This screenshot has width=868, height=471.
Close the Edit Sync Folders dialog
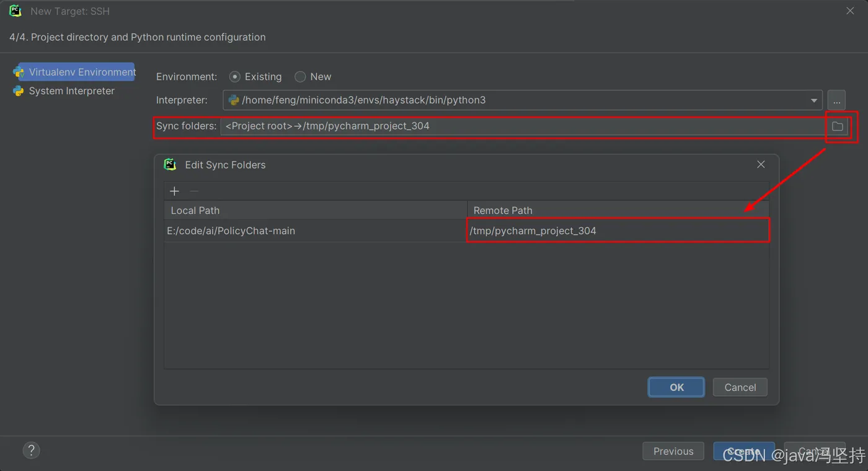[761, 164]
